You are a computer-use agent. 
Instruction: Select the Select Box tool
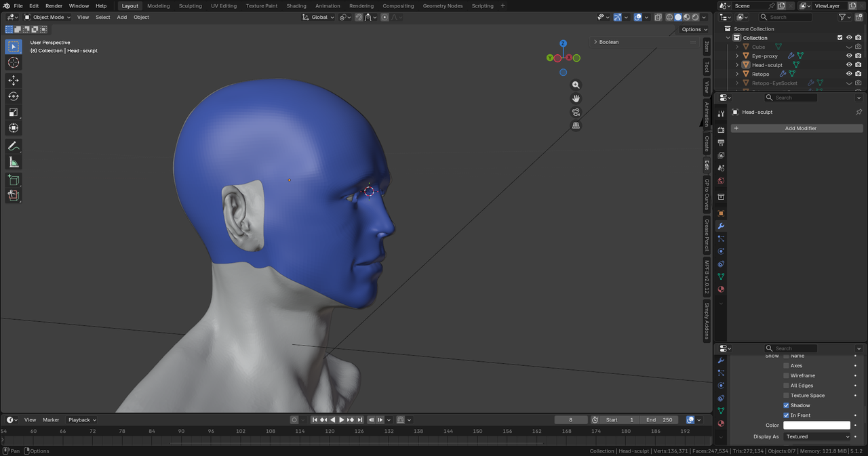14,47
